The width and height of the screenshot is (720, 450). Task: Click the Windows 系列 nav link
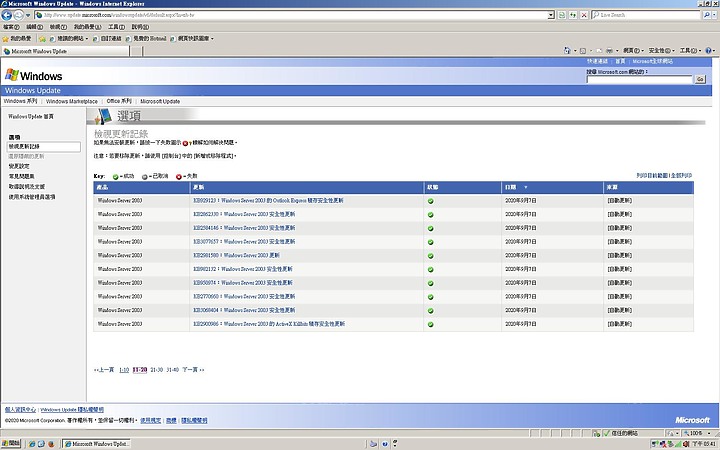tap(20, 101)
